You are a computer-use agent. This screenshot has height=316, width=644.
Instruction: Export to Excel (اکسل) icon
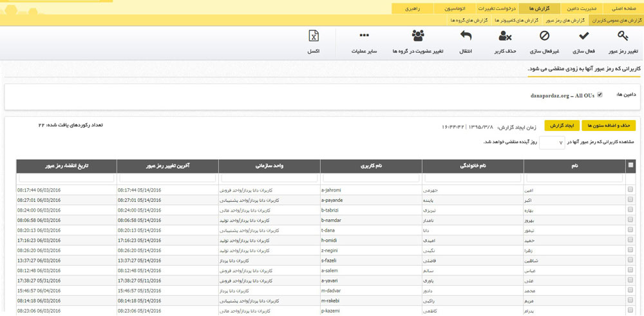click(x=314, y=36)
